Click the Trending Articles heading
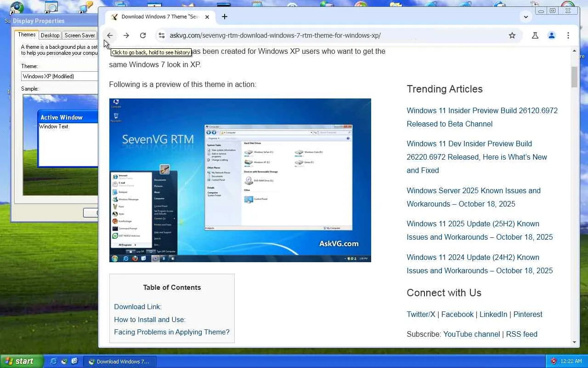588x368 pixels. point(445,89)
